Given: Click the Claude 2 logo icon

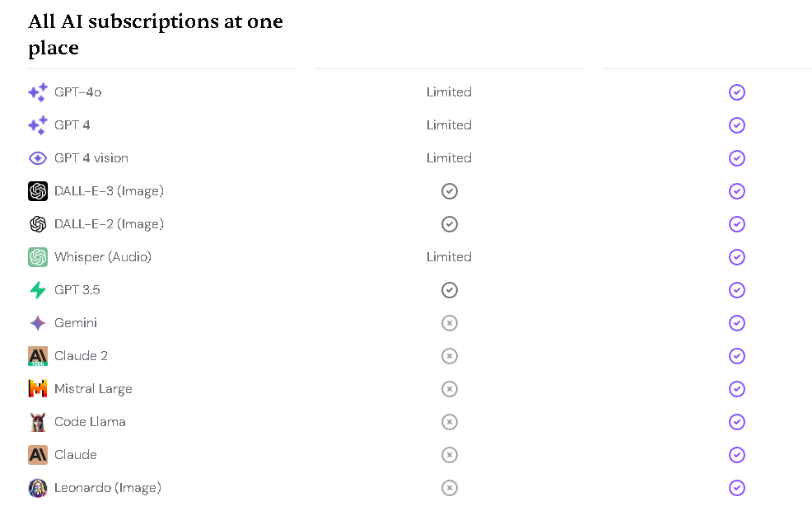Looking at the screenshot, I should pos(38,356).
